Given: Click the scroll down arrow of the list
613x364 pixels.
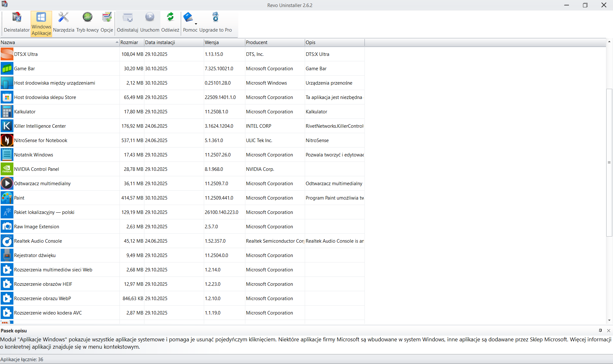Looking at the screenshot, I should pyautogui.click(x=609, y=320).
